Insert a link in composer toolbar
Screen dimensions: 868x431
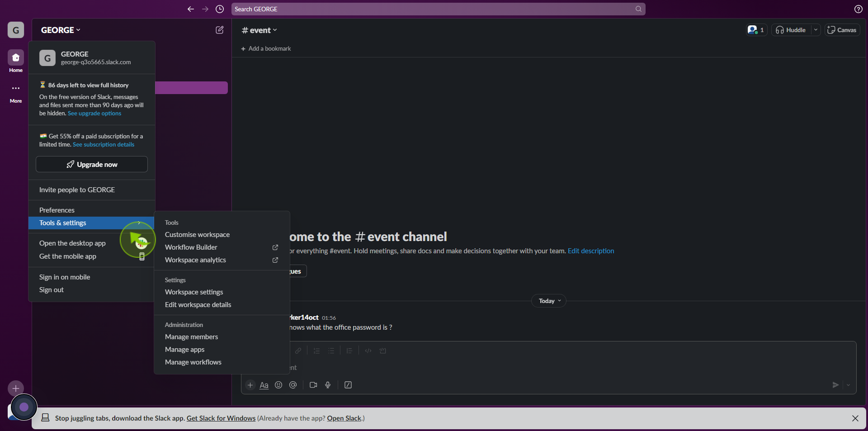pos(298,350)
